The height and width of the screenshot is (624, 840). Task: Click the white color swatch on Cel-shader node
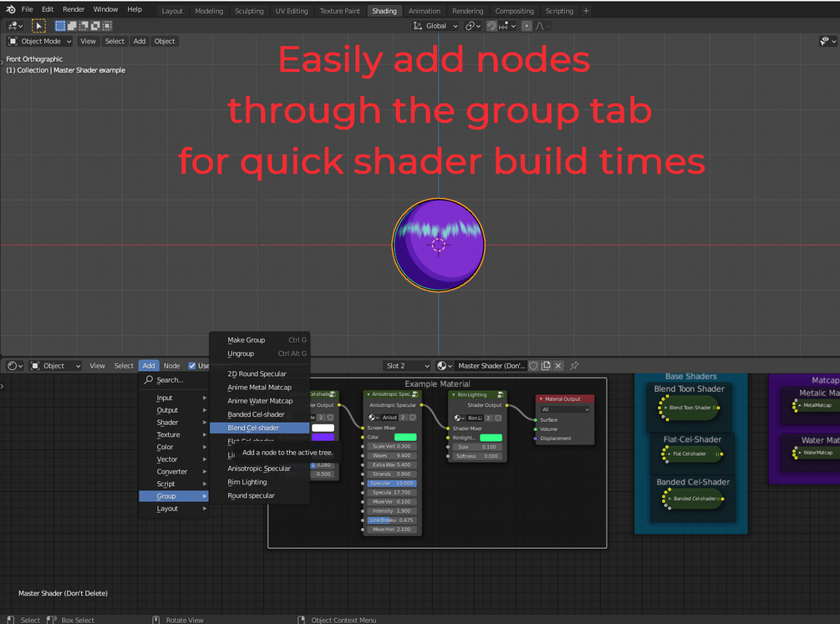tap(323, 428)
